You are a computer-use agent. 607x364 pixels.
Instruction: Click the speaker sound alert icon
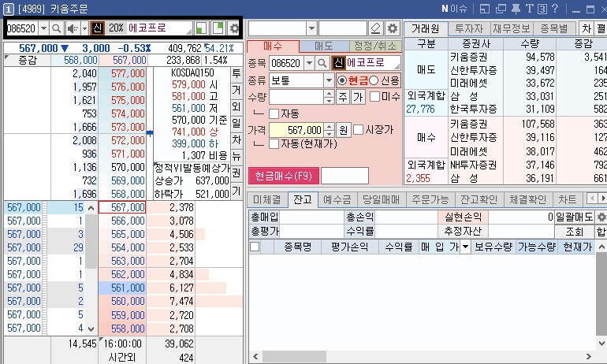(x=72, y=28)
